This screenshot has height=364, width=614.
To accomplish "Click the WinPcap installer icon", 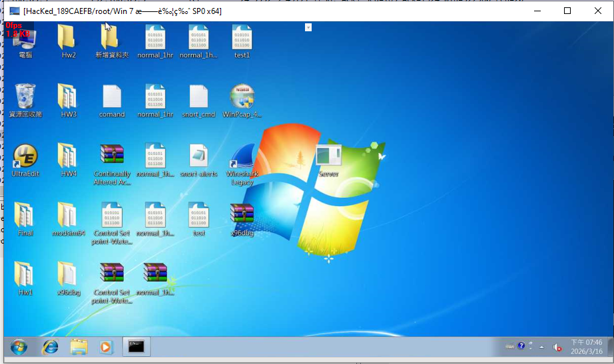I will pos(242,97).
